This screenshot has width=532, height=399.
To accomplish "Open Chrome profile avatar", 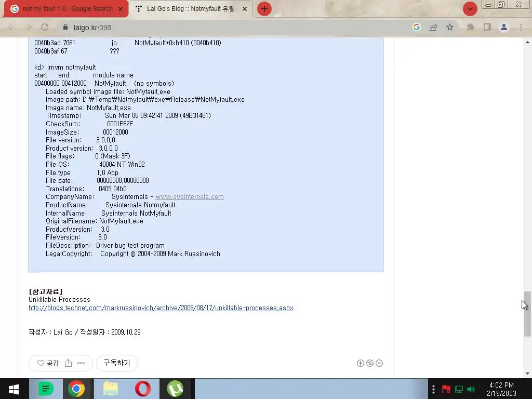I will [x=504, y=27].
